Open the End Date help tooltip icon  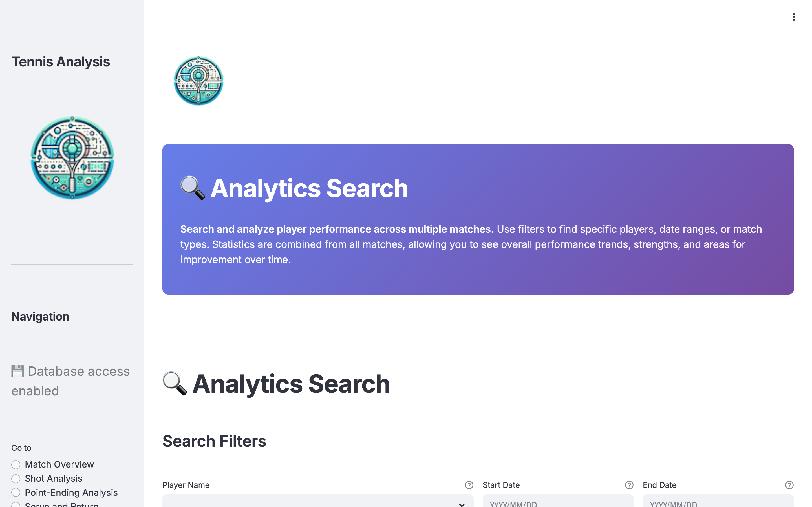point(789,485)
